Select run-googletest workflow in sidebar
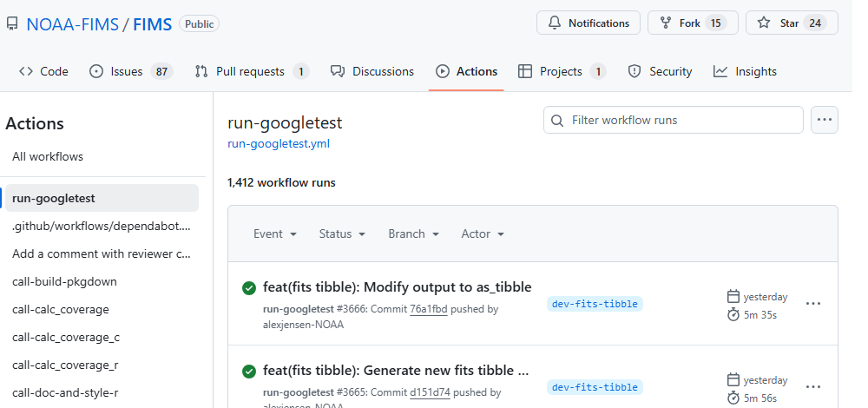 point(102,198)
